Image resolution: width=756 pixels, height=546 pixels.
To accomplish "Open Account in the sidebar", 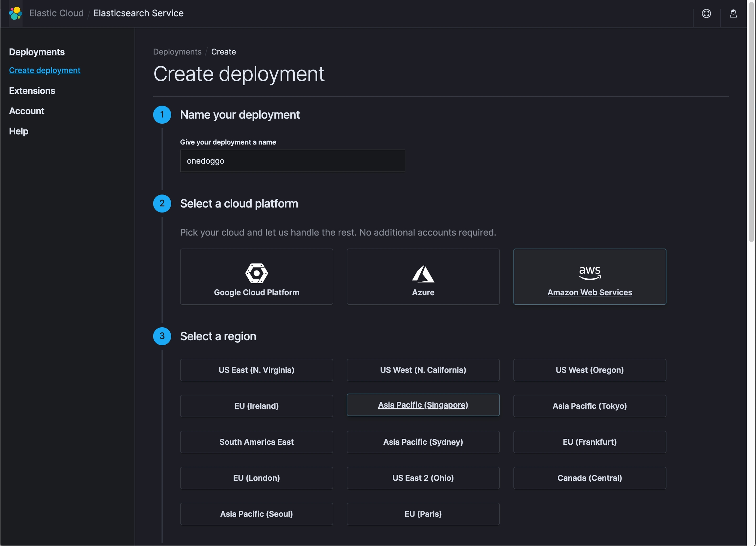I will pos(27,111).
